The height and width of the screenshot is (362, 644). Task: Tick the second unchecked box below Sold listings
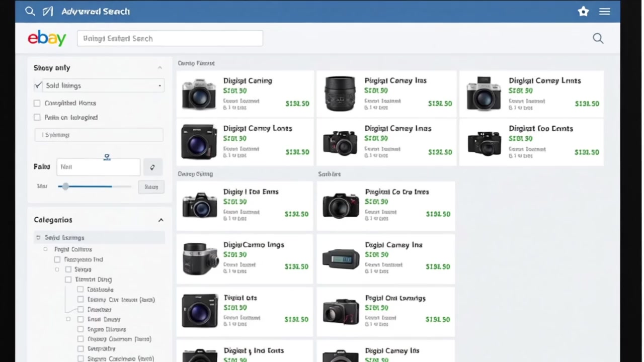click(x=37, y=117)
